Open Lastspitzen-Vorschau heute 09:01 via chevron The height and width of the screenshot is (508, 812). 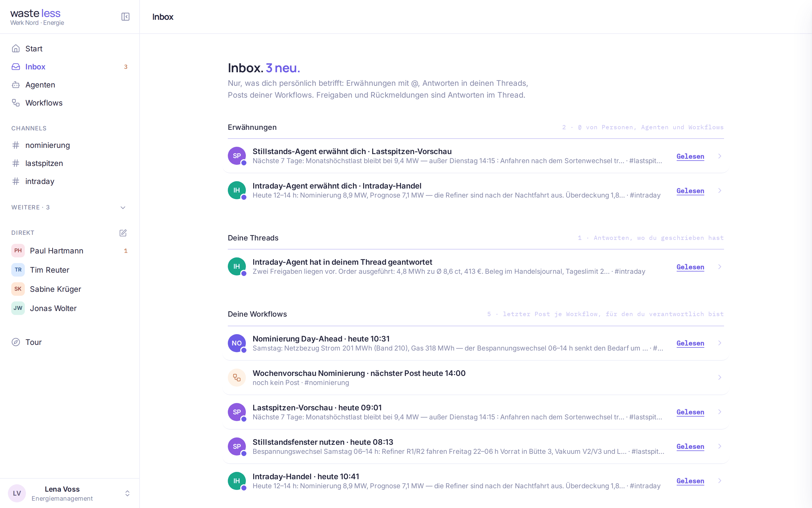pos(720,412)
